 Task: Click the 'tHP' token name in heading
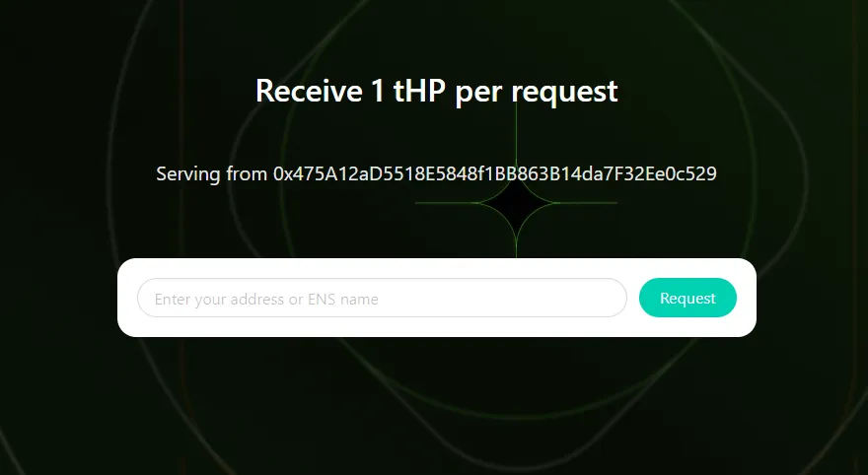click(x=419, y=91)
